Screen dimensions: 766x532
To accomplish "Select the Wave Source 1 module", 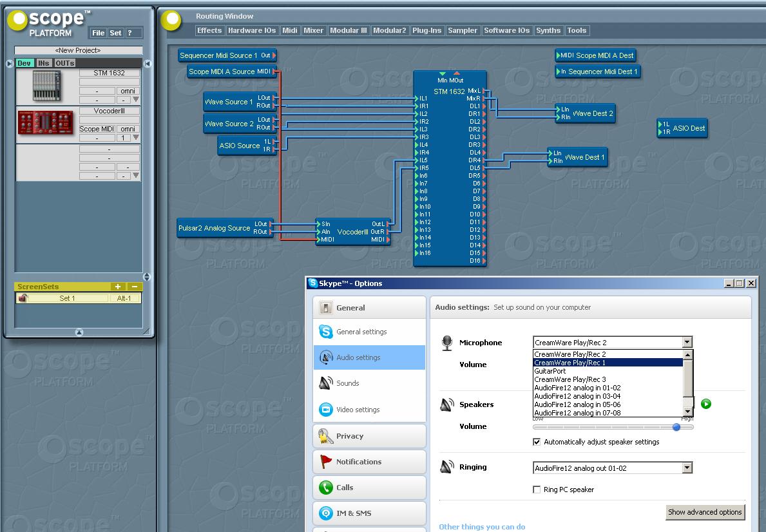I will (x=240, y=102).
